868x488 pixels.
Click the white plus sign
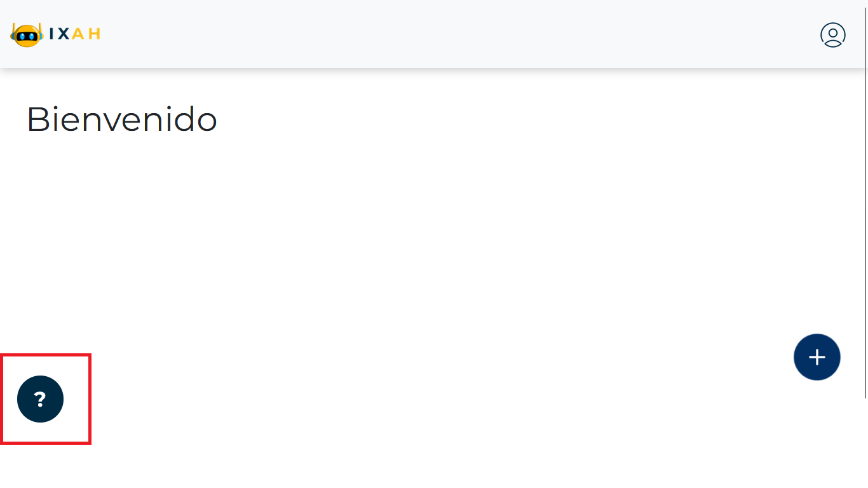tap(817, 357)
